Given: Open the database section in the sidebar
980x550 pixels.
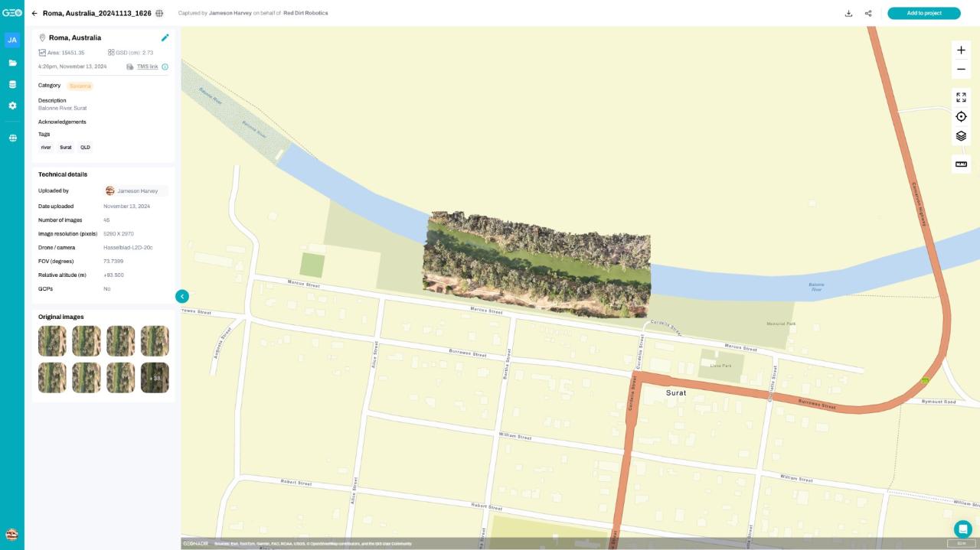Looking at the screenshot, I should pos(12,84).
